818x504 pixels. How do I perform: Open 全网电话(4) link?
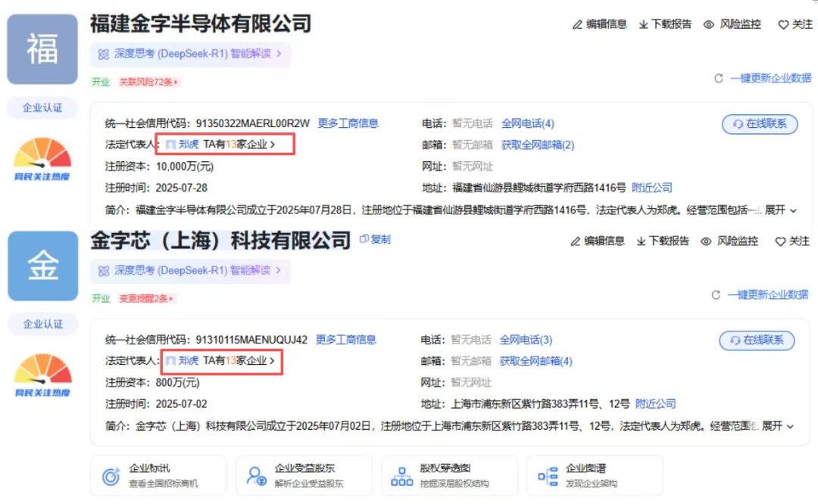[x=527, y=123]
